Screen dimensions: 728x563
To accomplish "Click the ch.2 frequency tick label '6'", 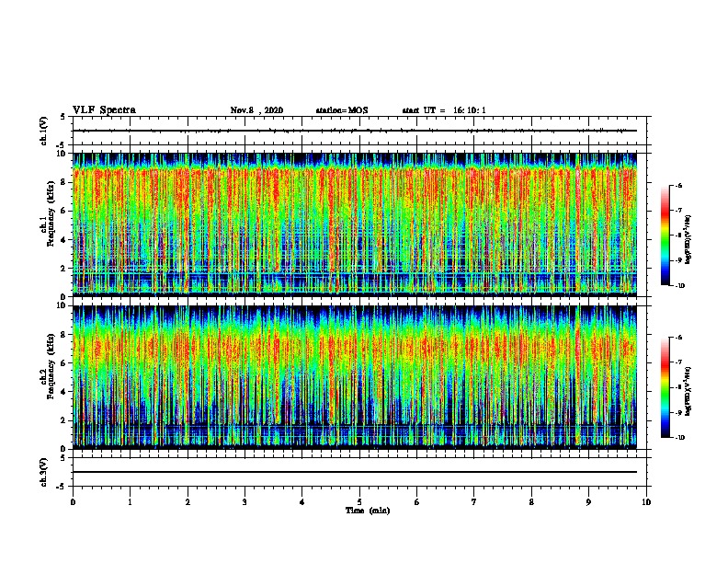I will click(63, 363).
